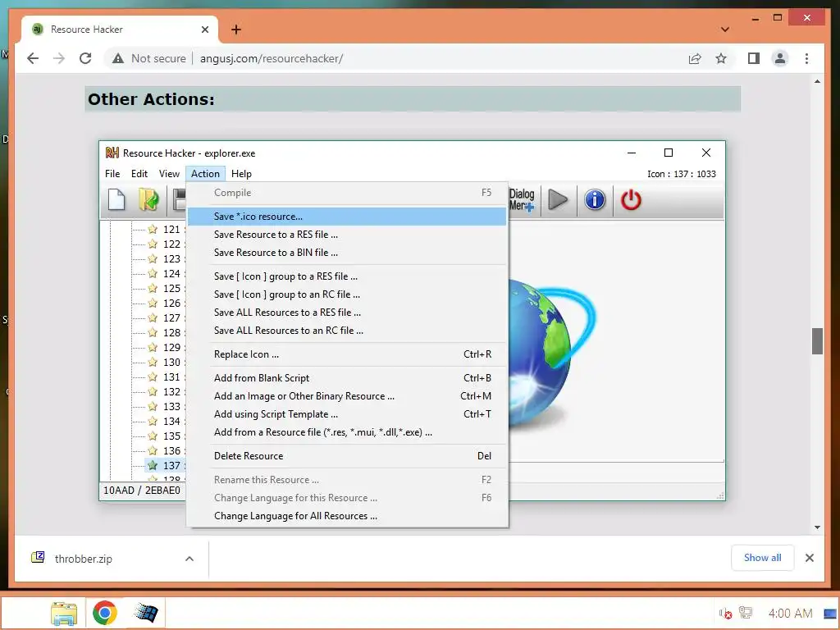Image resolution: width=840 pixels, height=630 pixels.
Task: Click the Windows flag taskbar icon
Action: pos(145,613)
